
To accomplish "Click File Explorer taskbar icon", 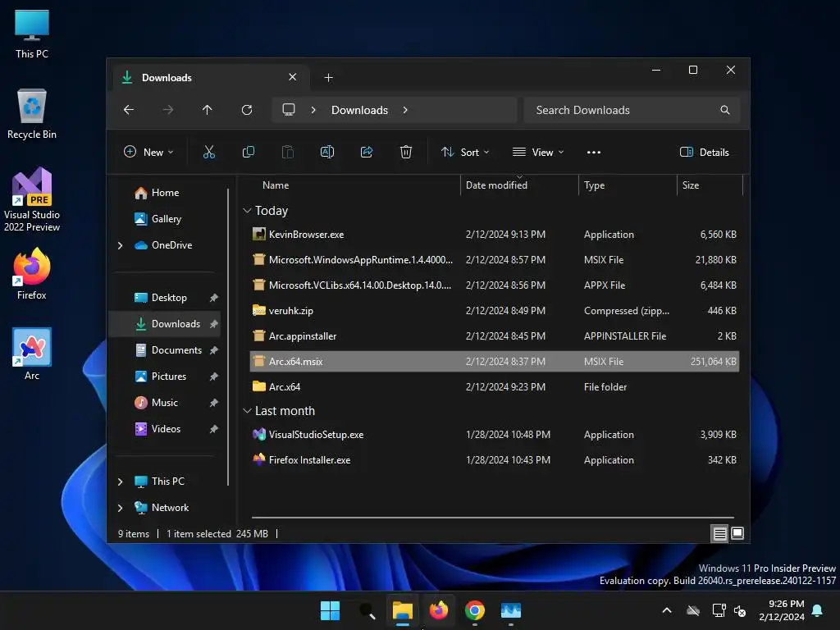I will pos(402,610).
